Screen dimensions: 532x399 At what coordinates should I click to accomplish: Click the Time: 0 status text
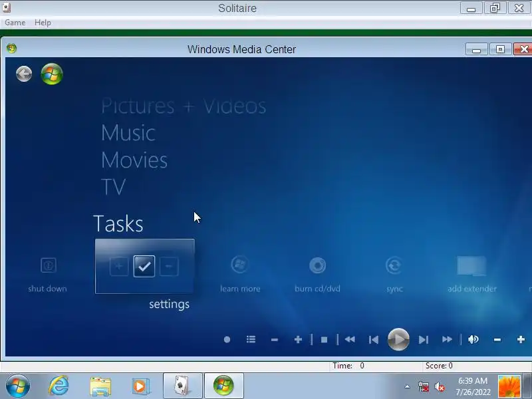click(348, 366)
